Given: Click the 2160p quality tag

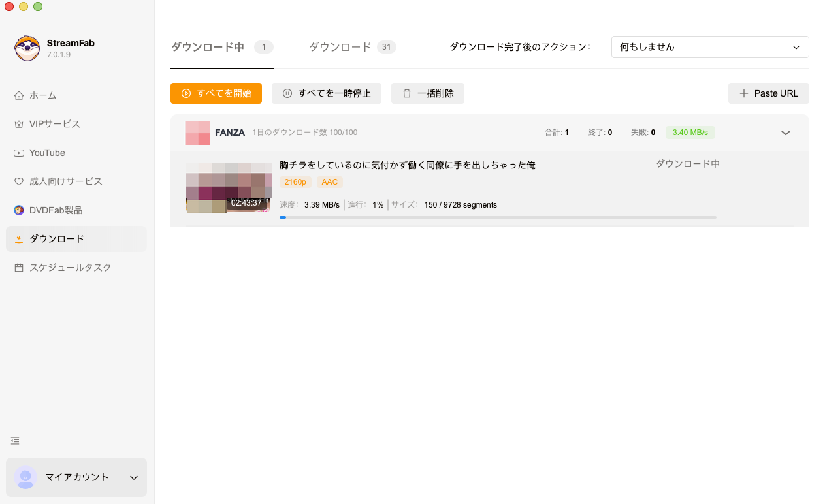Looking at the screenshot, I should [x=295, y=182].
